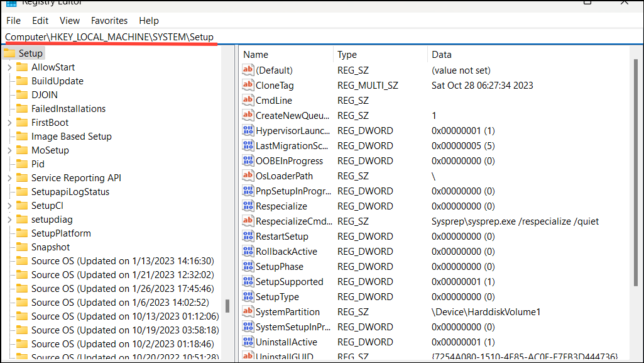Click the RestartSetup DWORD icon
644x363 pixels.
(248, 236)
